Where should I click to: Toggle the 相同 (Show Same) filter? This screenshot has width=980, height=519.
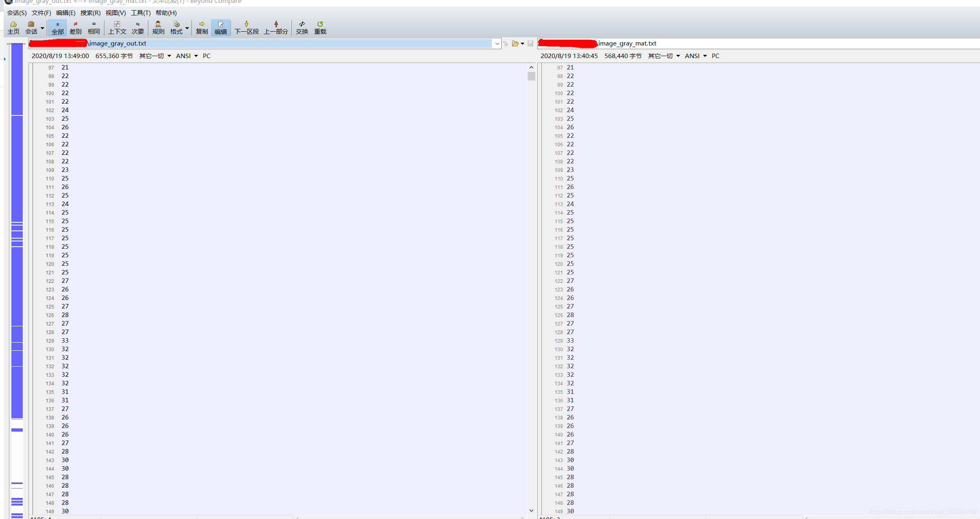coord(93,27)
